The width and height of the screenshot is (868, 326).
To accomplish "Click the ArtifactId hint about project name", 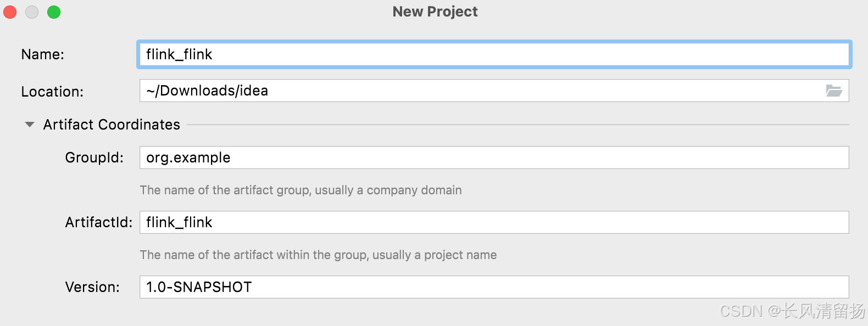I will coord(318,255).
